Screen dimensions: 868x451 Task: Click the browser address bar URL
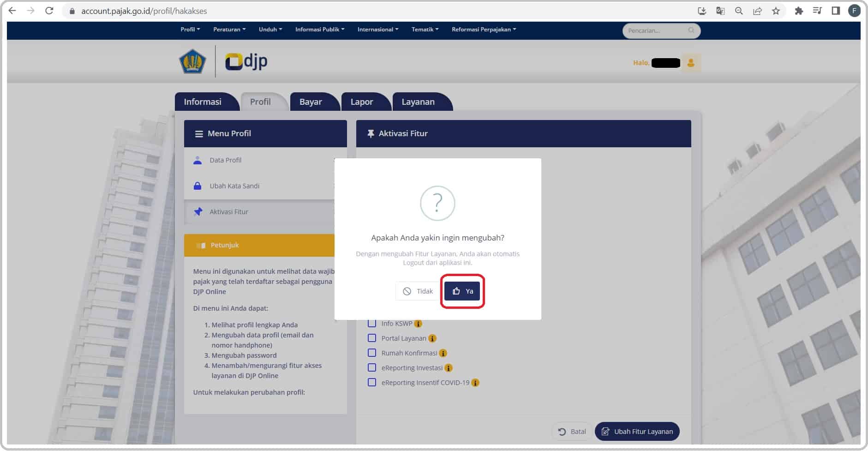tap(144, 11)
